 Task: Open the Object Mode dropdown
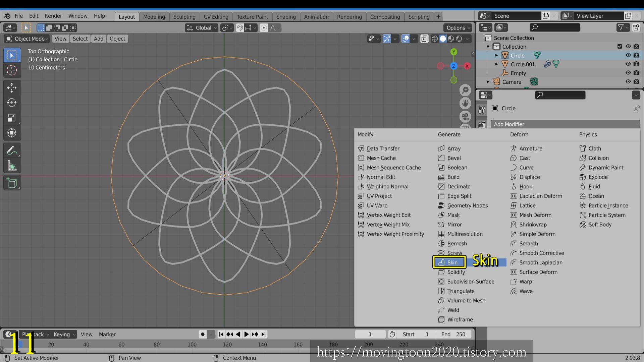[x=27, y=39]
